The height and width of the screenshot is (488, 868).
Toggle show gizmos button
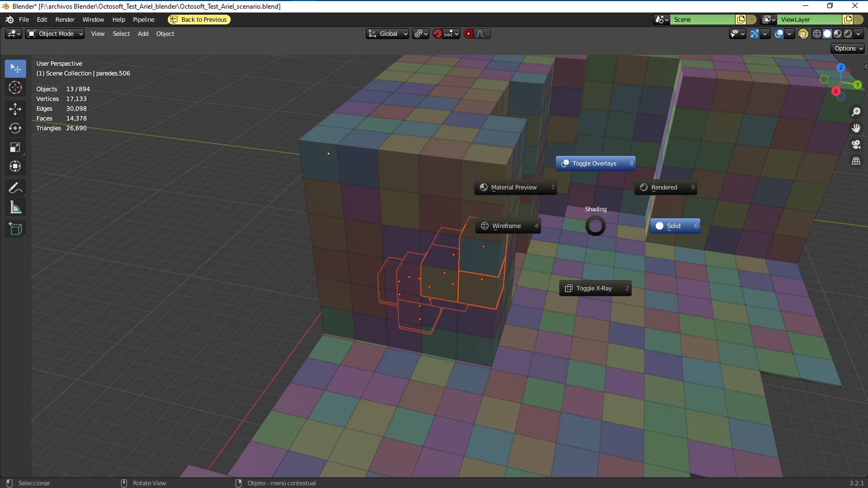[755, 34]
